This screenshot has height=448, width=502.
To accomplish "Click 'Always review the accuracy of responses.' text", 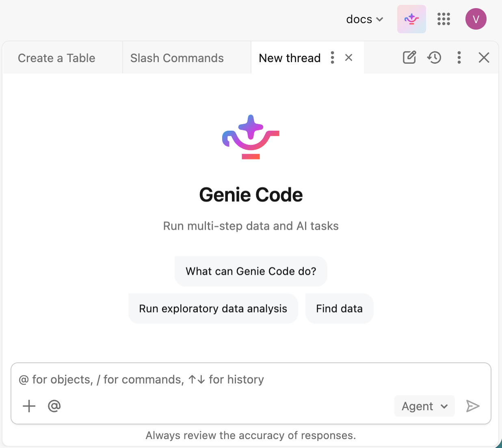I will [251, 435].
